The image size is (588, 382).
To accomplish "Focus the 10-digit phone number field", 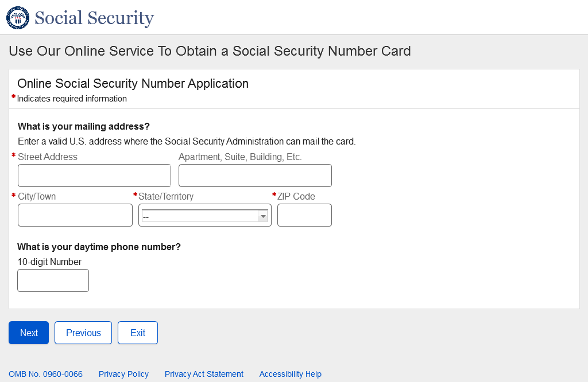I will 53,280.
